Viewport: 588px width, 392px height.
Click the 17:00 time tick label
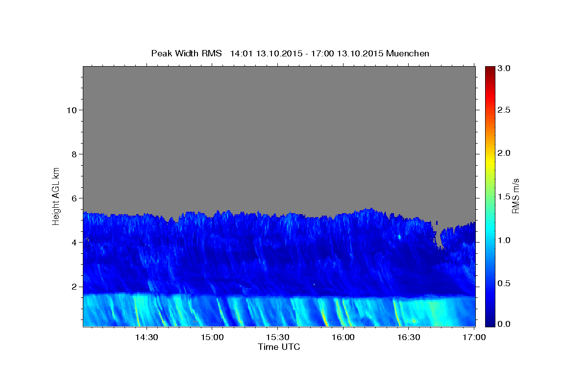pos(474,337)
